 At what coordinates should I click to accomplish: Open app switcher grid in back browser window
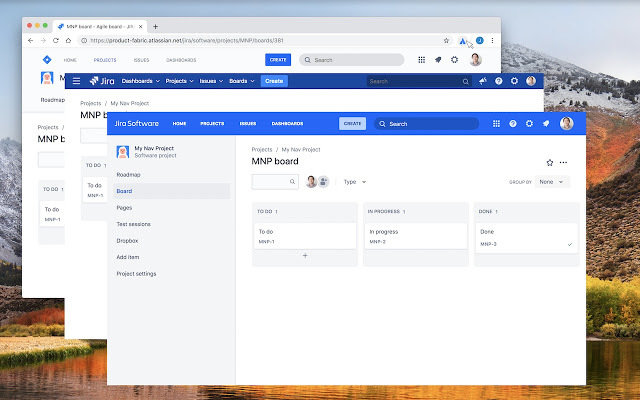[422, 60]
